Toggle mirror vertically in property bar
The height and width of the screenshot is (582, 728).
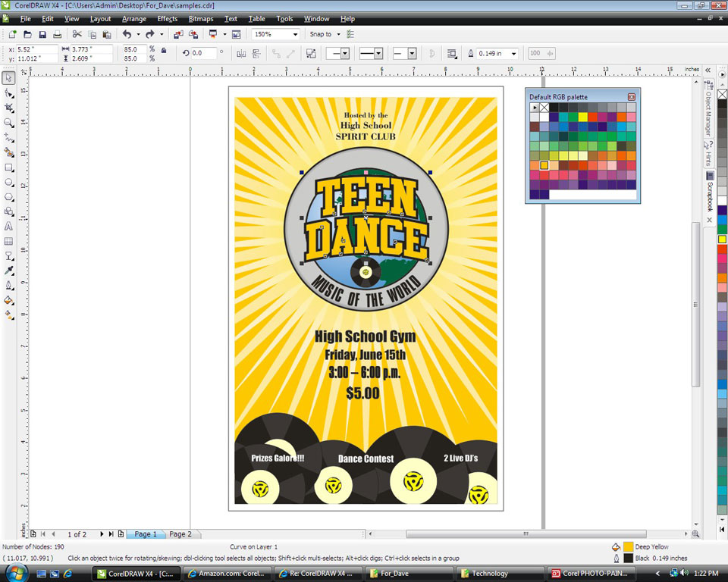[x=256, y=53]
